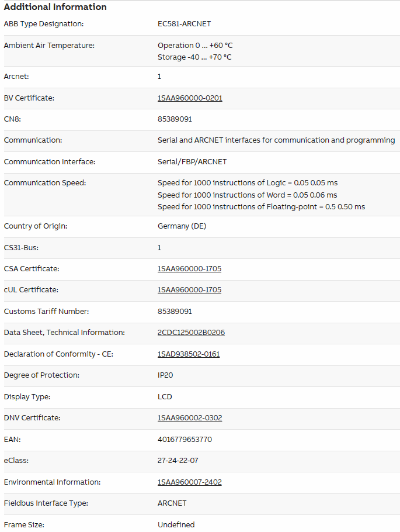400x532 pixels.
Task: Click the Floating-point instructions speed line
Action: click(262, 206)
